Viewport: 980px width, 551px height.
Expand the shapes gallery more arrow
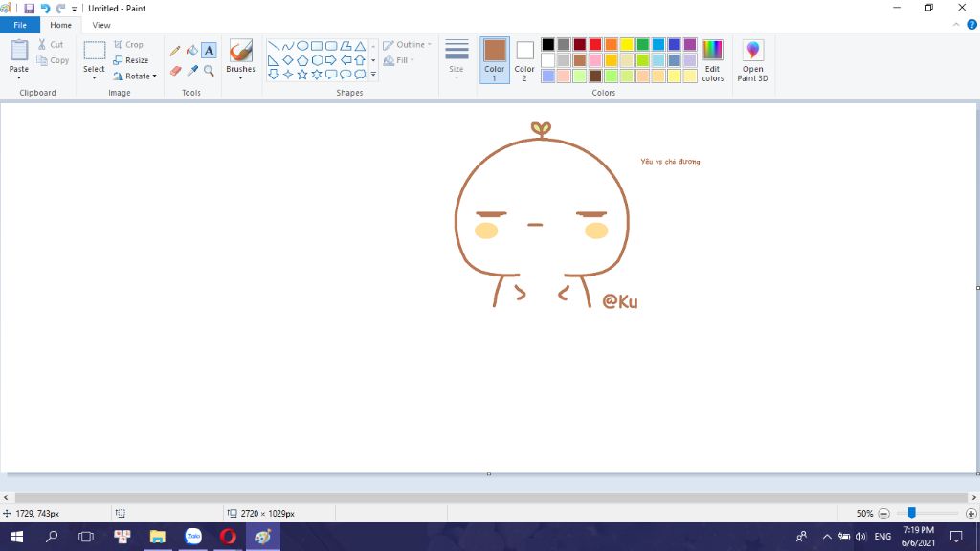[x=373, y=75]
